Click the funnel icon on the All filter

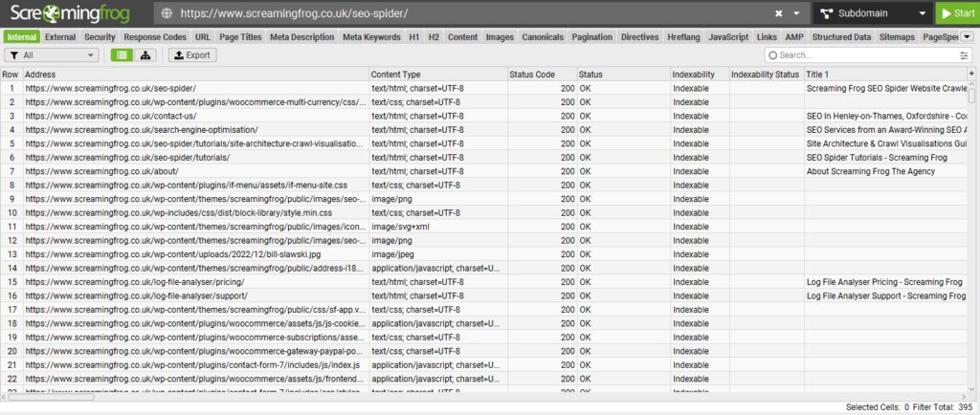coord(14,55)
